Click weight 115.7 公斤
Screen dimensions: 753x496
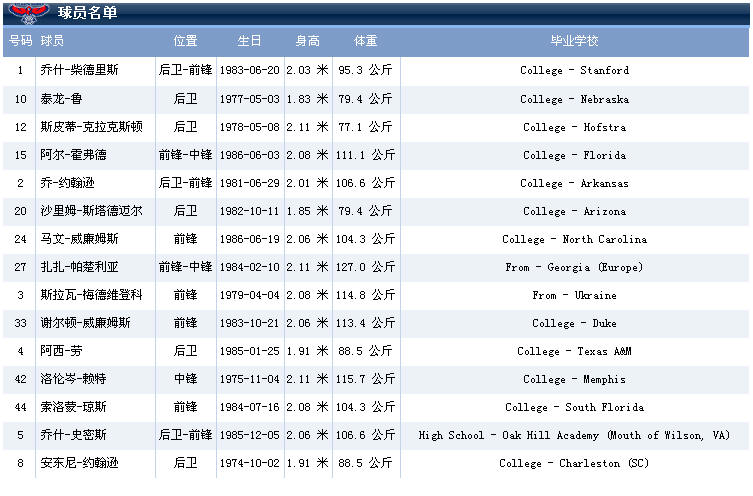click(365, 379)
